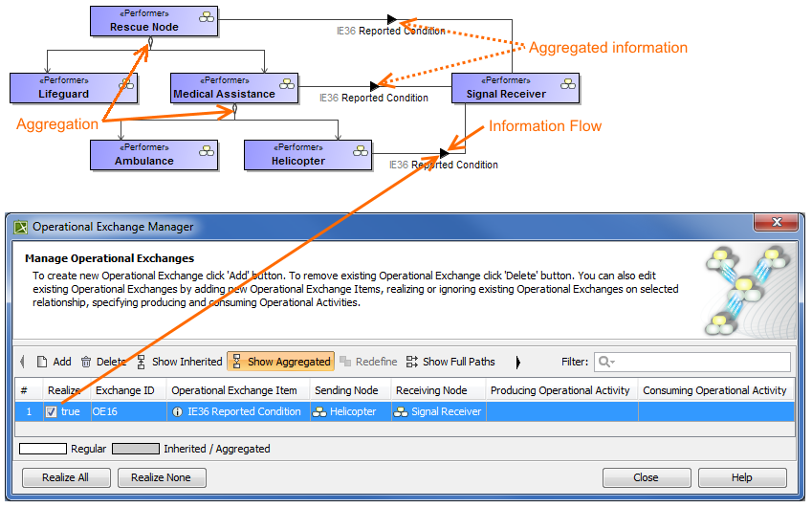Toggle Show Aggregated option

280,362
